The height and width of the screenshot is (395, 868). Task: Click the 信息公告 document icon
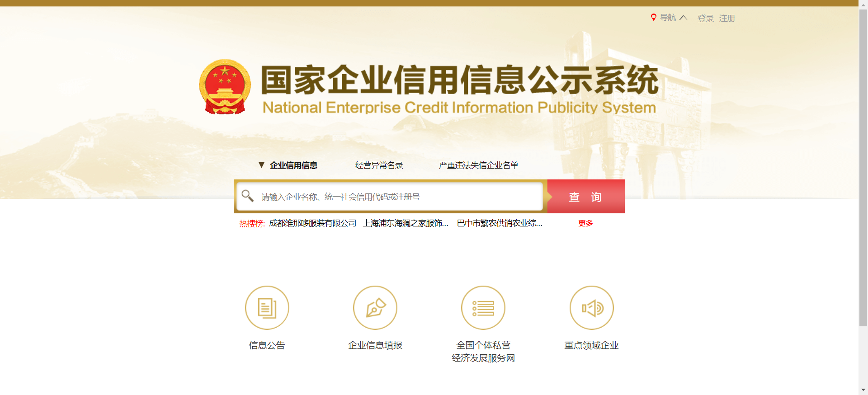pyautogui.click(x=267, y=308)
